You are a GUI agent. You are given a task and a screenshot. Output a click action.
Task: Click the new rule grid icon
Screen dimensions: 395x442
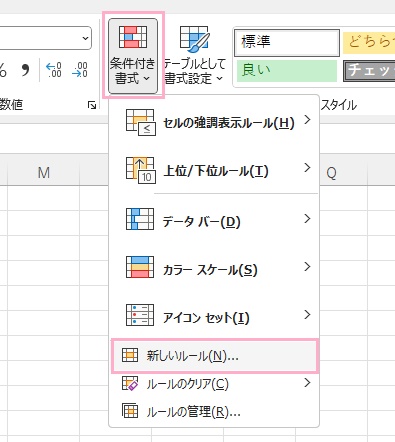130,355
